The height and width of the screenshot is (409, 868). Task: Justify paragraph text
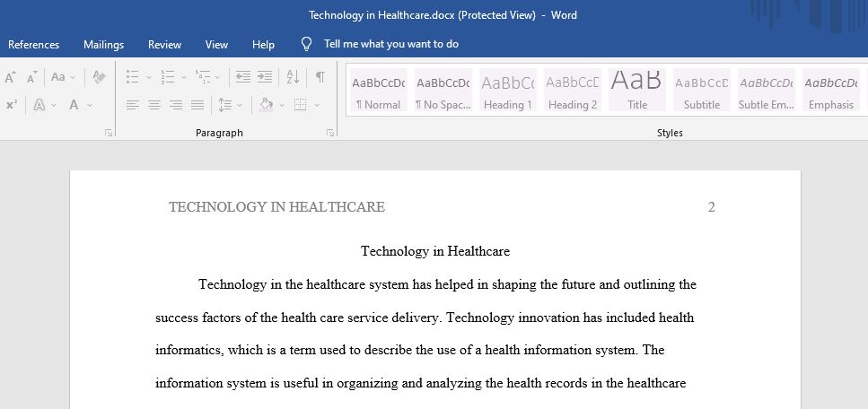tap(197, 105)
